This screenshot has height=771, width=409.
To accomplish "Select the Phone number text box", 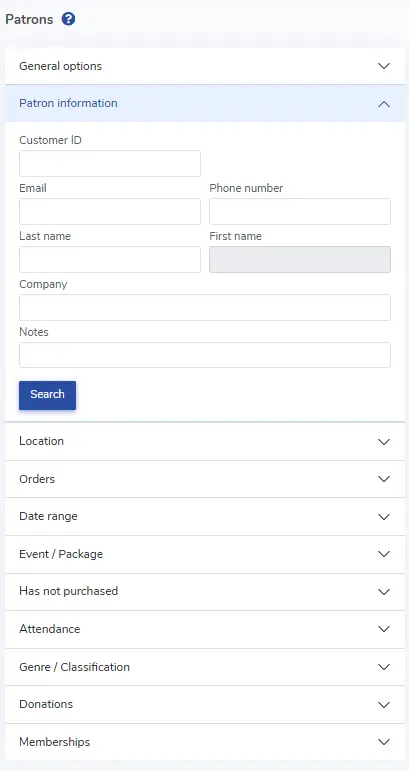I will (x=300, y=211).
